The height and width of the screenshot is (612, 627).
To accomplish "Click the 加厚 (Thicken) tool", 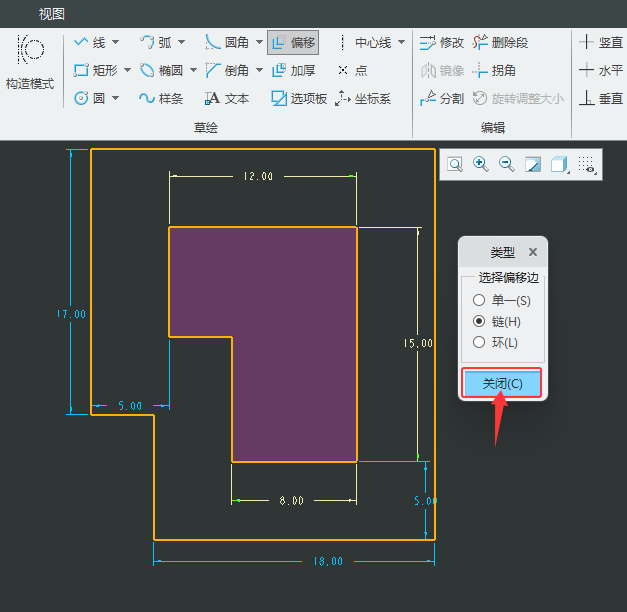I will pos(294,70).
